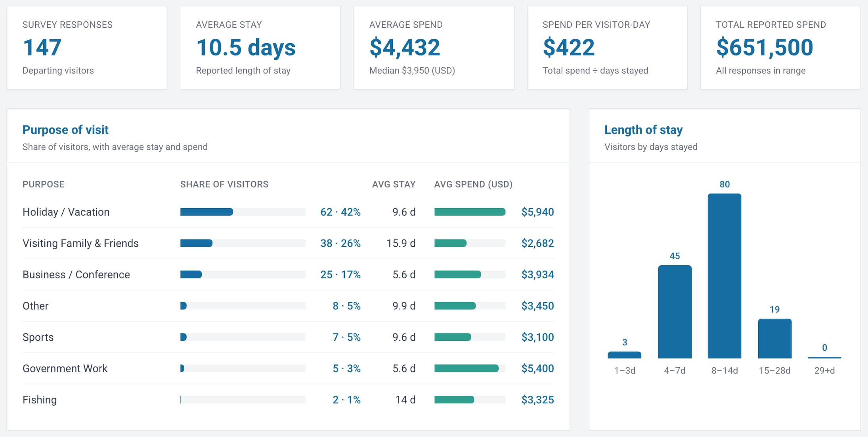Click the Visitors by days stayed subtitle
This screenshot has height=437, width=868.
(x=651, y=147)
